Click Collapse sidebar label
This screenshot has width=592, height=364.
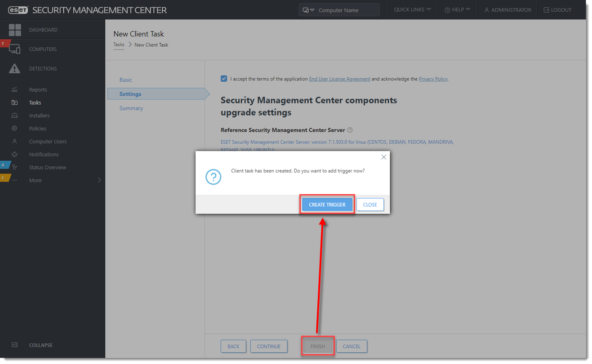click(x=41, y=345)
